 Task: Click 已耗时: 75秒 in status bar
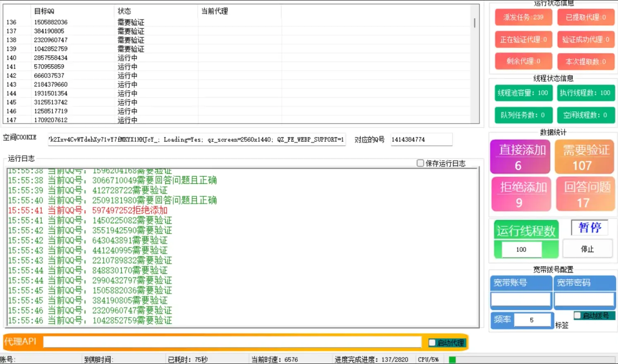188,359
